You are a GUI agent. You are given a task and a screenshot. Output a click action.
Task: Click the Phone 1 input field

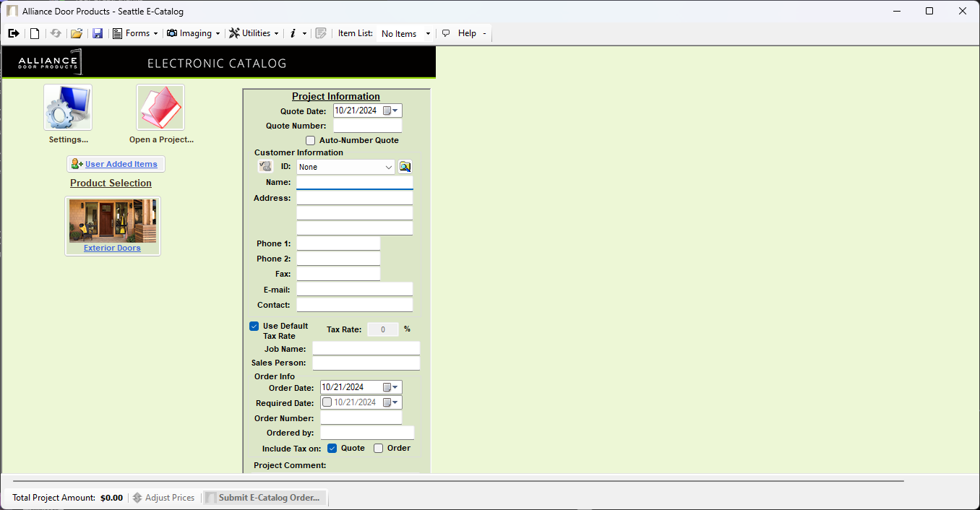pos(338,243)
